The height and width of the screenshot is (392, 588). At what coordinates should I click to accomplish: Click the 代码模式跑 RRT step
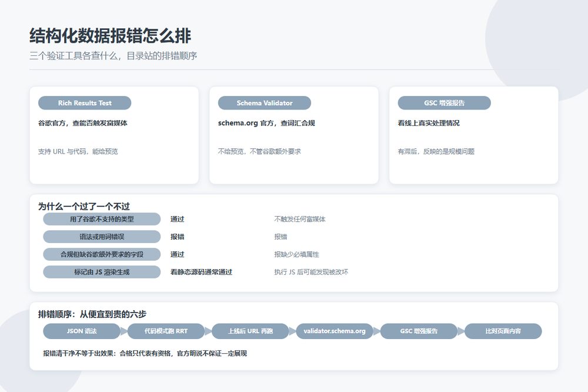coord(166,331)
